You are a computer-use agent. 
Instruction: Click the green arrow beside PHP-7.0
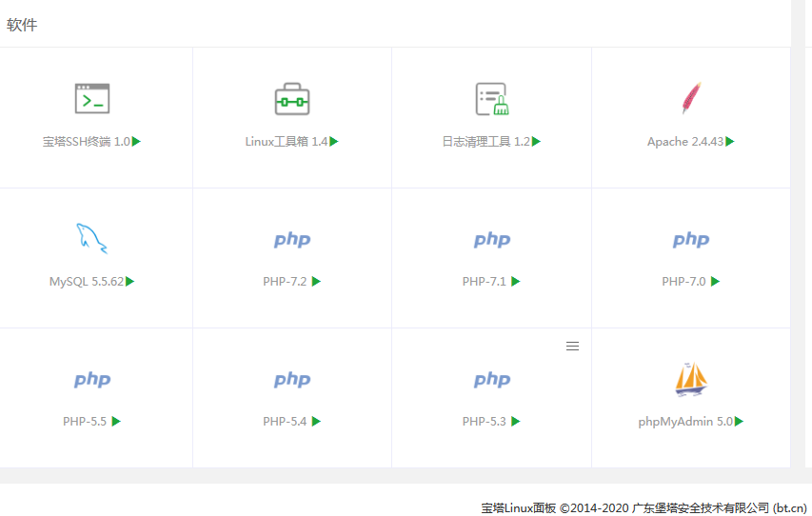tap(715, 281)
